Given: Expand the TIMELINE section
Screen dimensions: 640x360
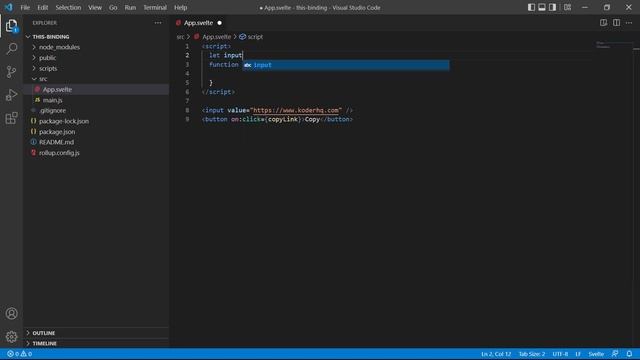Looking at the screenshot, I should pos(44,344).
